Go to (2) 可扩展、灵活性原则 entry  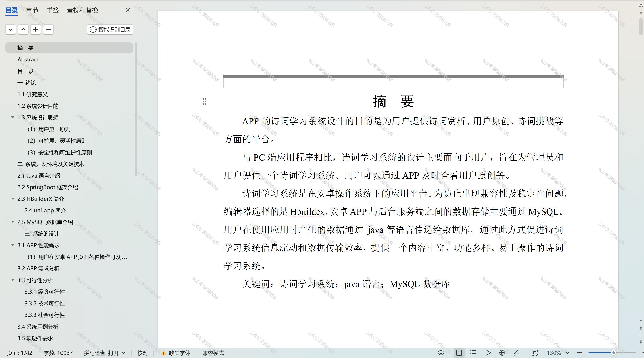pos(69,141)
